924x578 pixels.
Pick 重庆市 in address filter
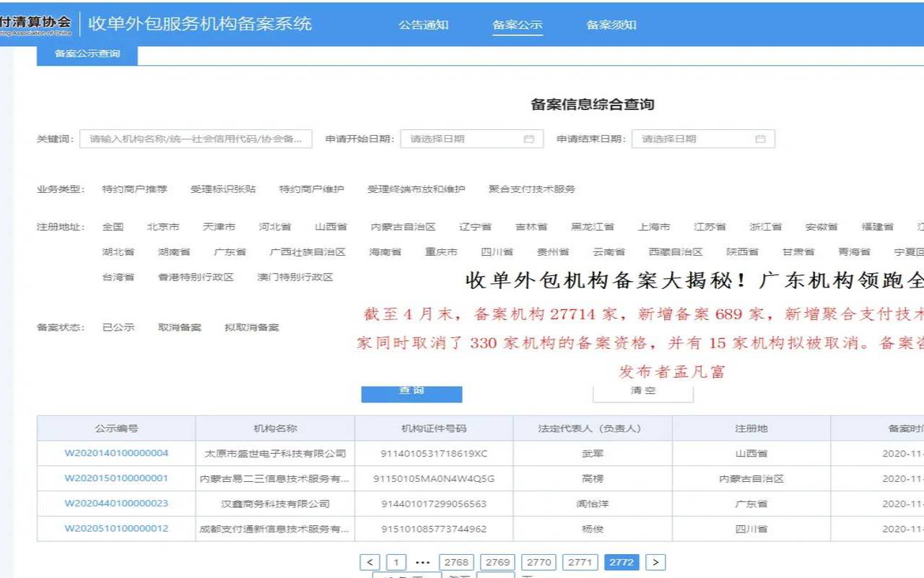(441, 252)
